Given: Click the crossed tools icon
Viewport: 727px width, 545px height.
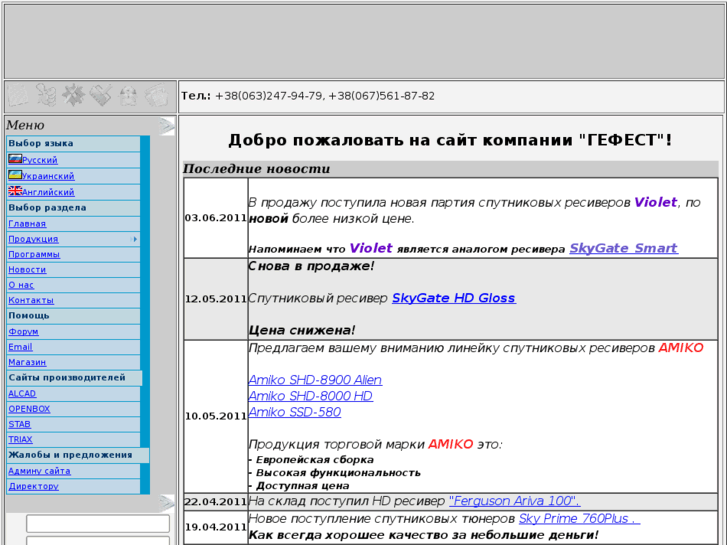Looking at the screenshot, I should [73, 95].
